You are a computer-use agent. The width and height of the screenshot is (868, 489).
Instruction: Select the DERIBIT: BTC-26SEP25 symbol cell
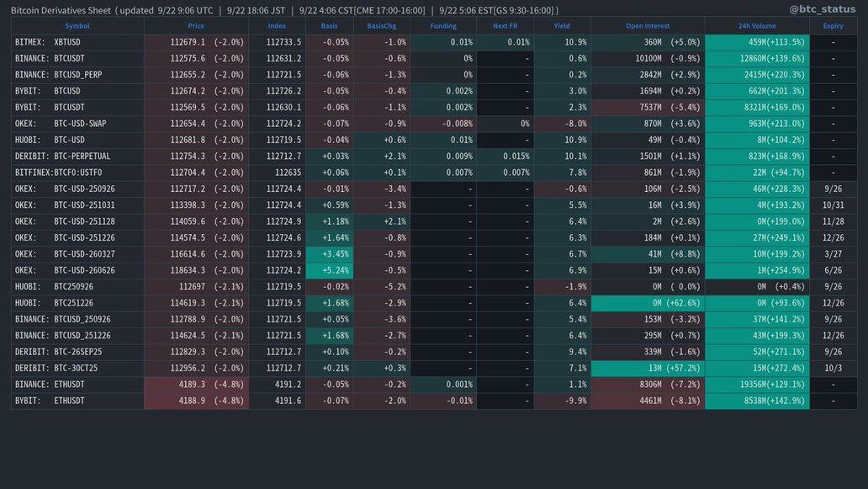77,352
